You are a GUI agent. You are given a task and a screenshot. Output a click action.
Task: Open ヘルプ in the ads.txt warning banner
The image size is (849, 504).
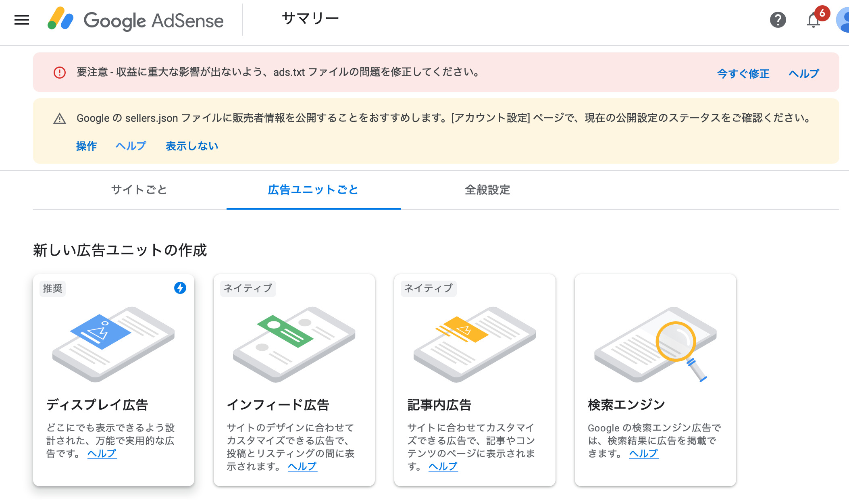click(x=804, y=74)
